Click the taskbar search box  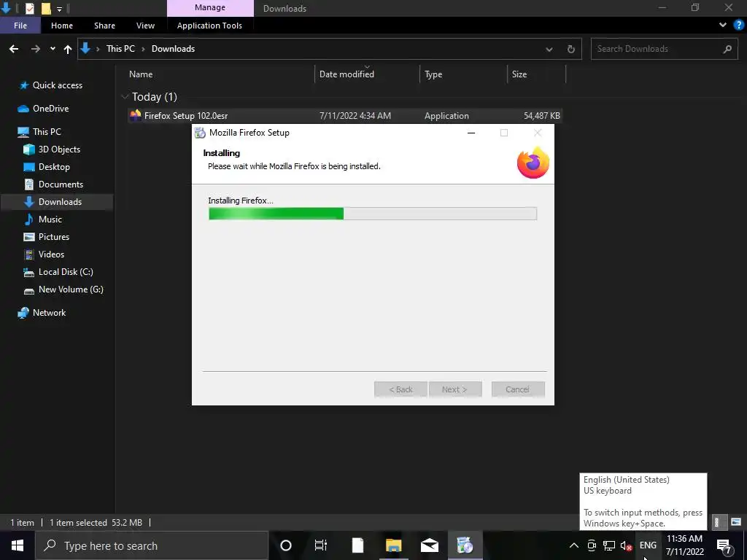tap(152, 545)
